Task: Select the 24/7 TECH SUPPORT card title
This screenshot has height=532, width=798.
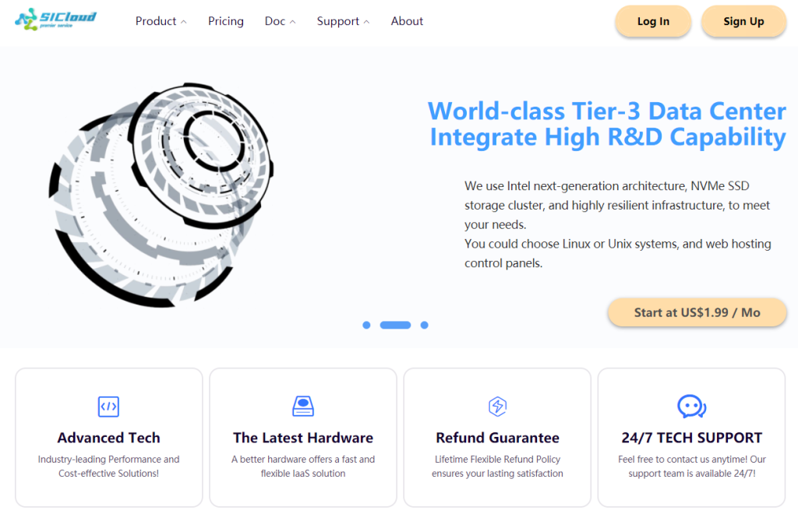Action: point(692,438)
